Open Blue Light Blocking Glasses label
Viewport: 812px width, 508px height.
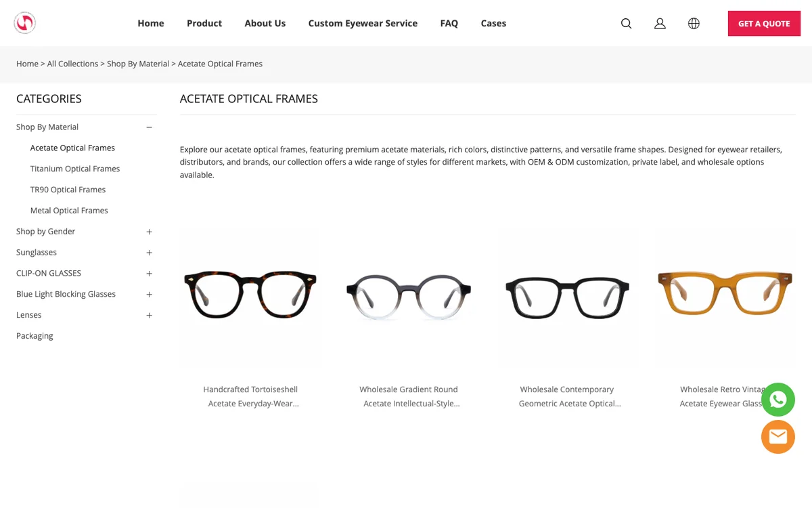(x=66, y=294)
